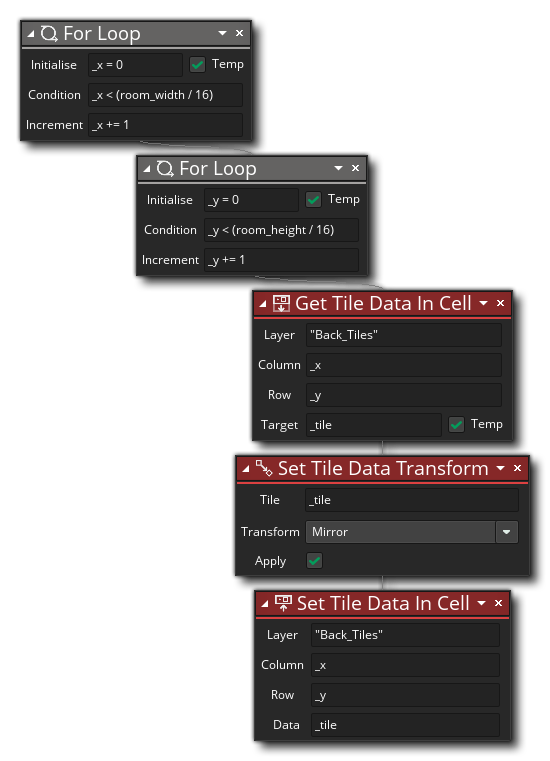Collapse the second For Loop (_y) node
Image resolution: width=550 pixels, height=761 pixels.
click(x=147, y=169)
